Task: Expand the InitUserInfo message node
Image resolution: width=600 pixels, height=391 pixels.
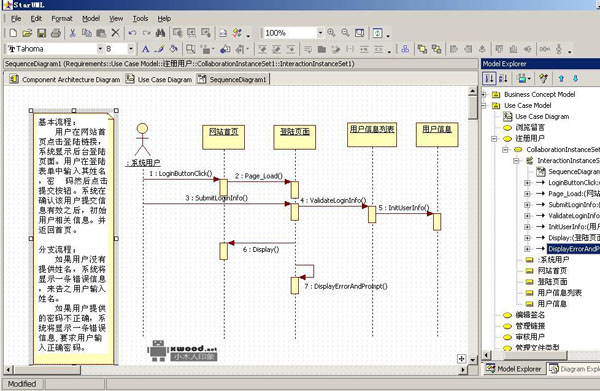Action: coord(527,227)
